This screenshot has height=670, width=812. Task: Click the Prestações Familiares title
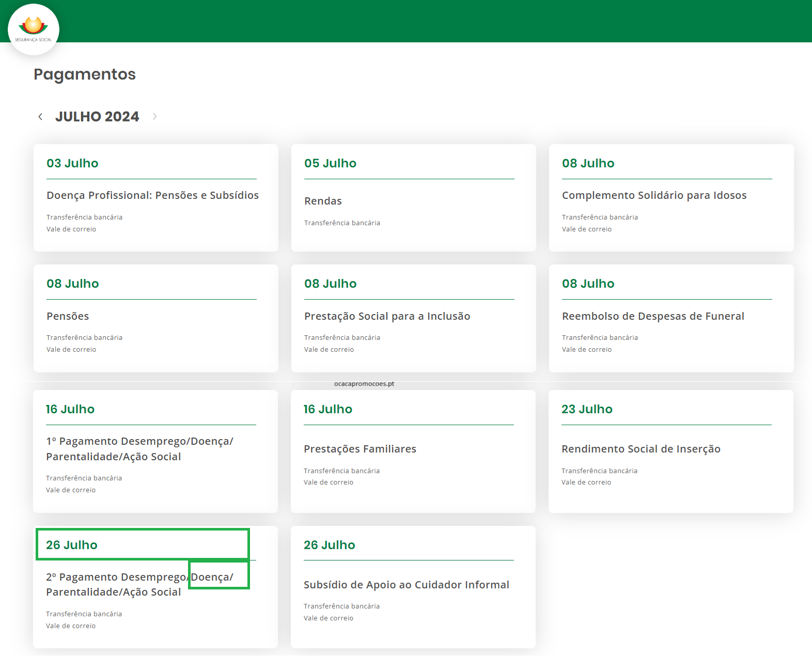(360, 449)
